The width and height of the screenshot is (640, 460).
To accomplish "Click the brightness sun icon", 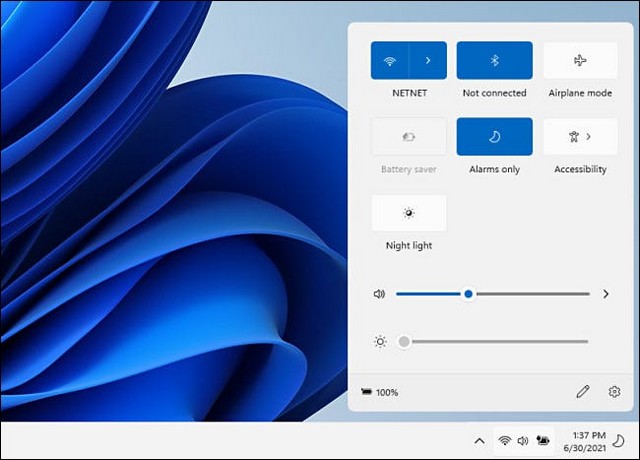I will pos(380,341).
